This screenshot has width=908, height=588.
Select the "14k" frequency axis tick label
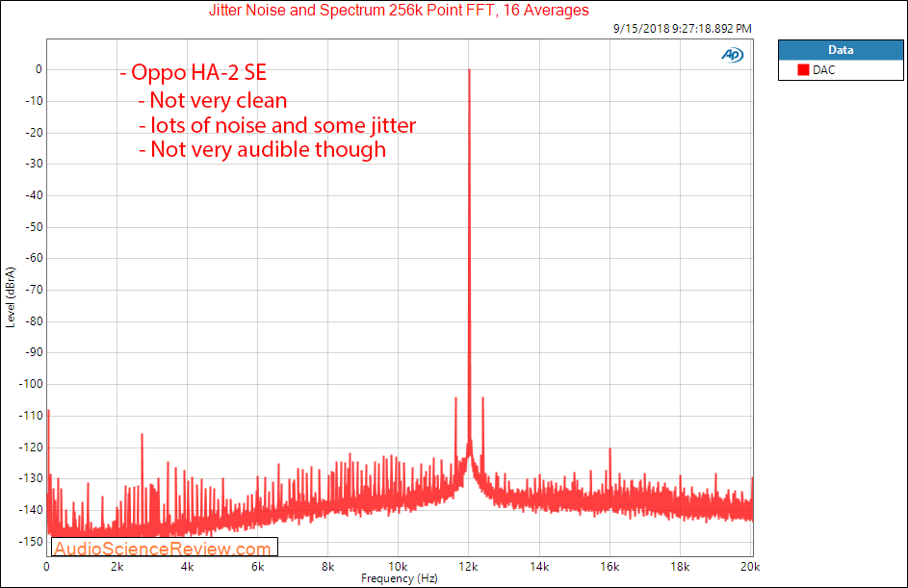click(x=539, y=567)
